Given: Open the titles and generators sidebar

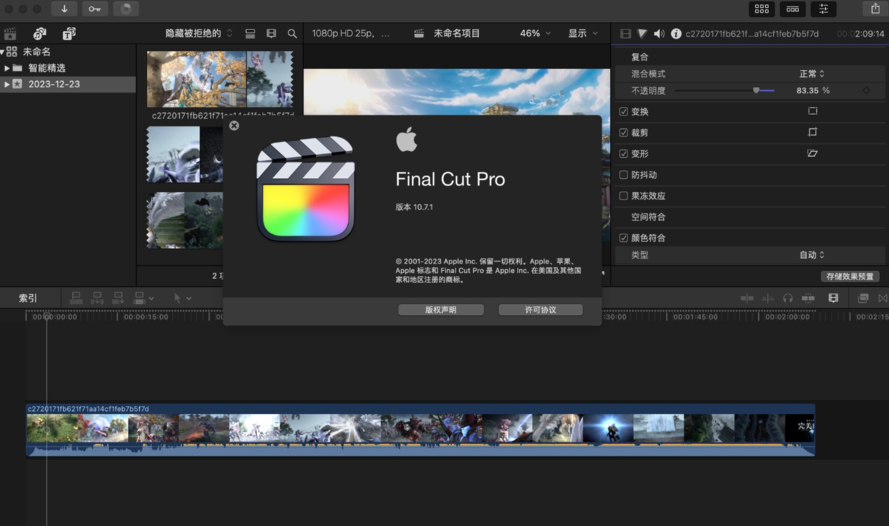Looking at the screenshot, I should pyautogui.click(x=69, y=33).
